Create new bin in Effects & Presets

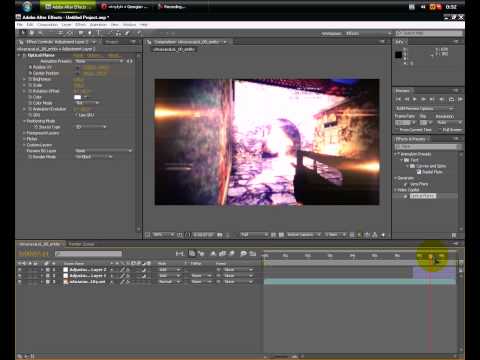(454, 235)
